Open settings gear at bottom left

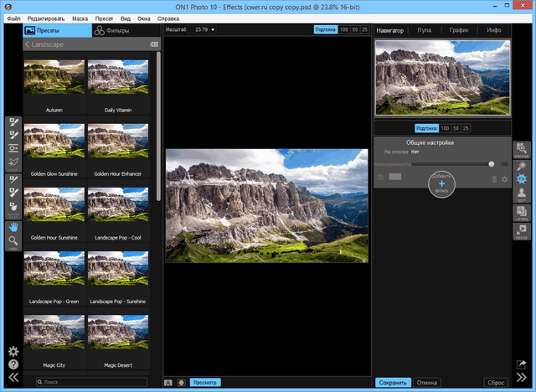pyautogui.click(x=13, y=352)
